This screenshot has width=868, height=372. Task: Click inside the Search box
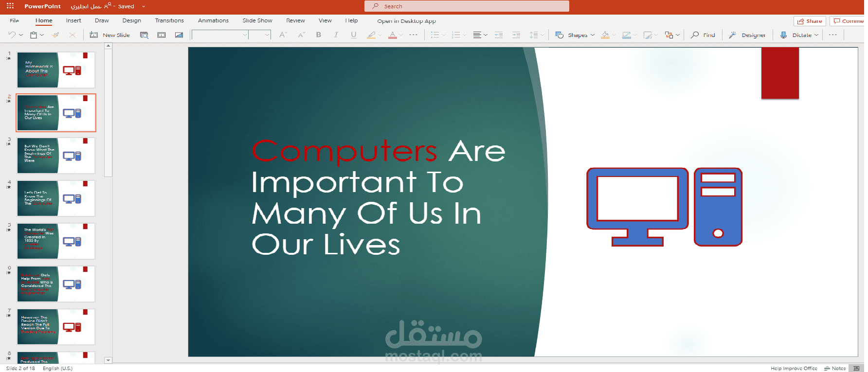[467, 6]
